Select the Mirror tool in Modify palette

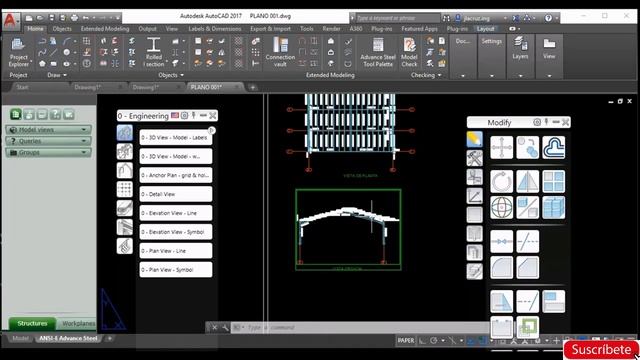pyautogui.click(x=527, y=181)
